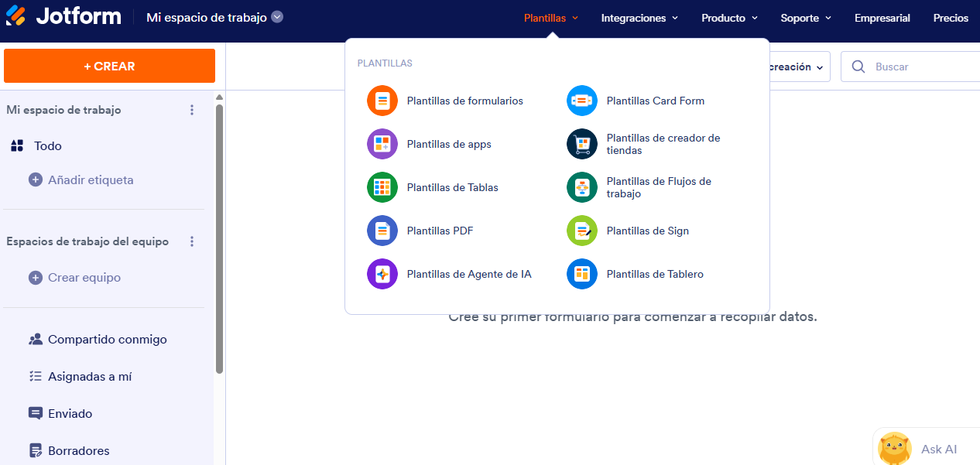Viewport: 980px width, 465px height.
Task: Open Espacios de trabajo del equipo options
Action: coord(192,241)
